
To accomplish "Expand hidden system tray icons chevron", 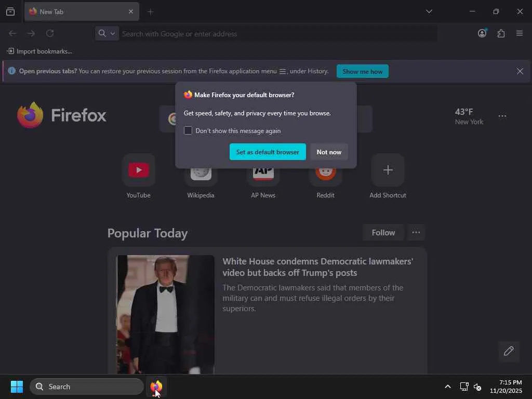I will coord(447,387).
